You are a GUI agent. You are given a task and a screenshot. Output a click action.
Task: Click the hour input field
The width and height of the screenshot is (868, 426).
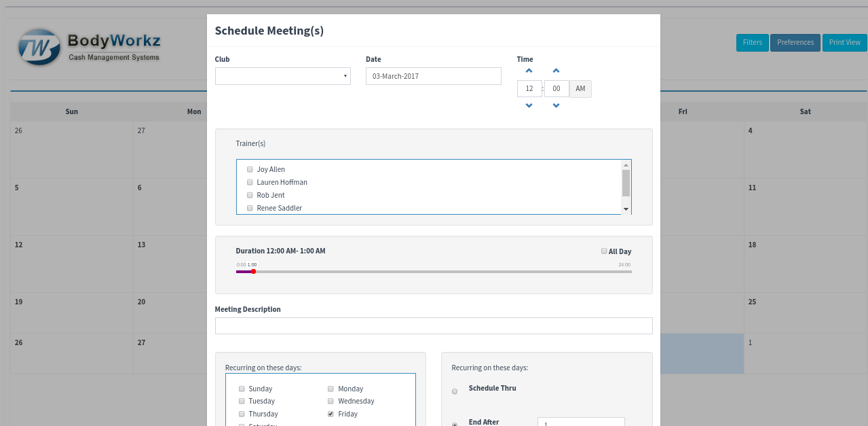[529, 89]
